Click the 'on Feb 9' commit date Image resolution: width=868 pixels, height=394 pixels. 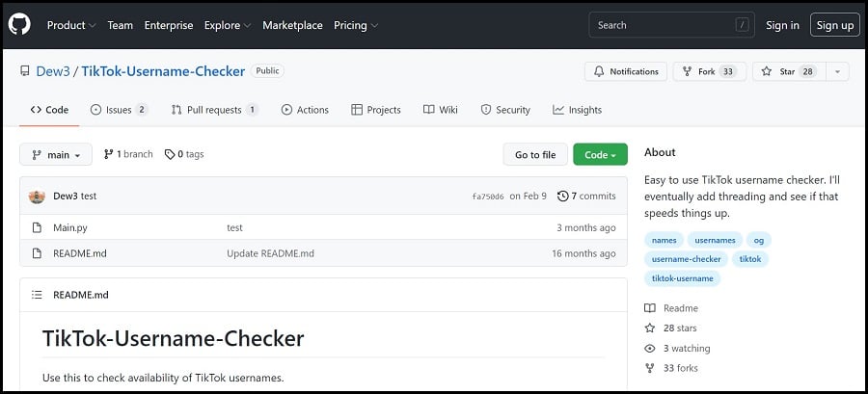529,197
